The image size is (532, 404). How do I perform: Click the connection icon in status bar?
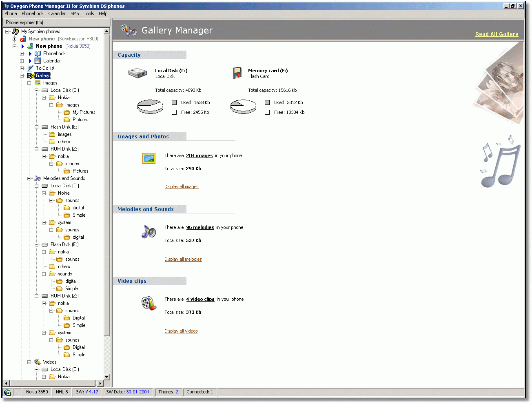[7, 392]
